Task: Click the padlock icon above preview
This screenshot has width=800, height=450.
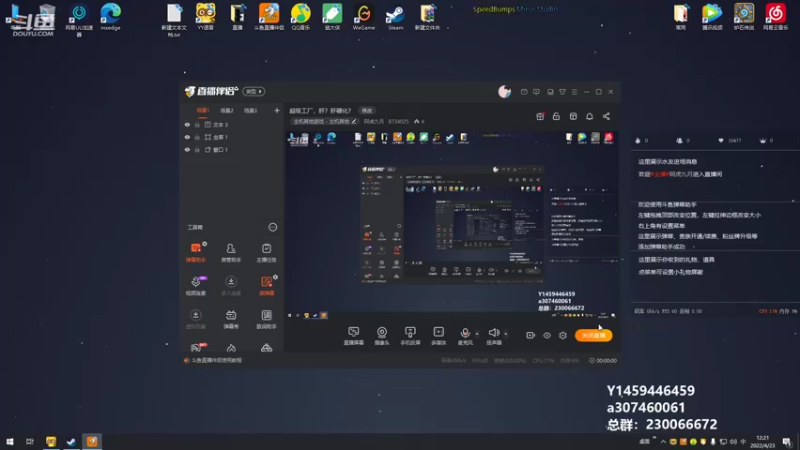Action: [x=556, y=116]
